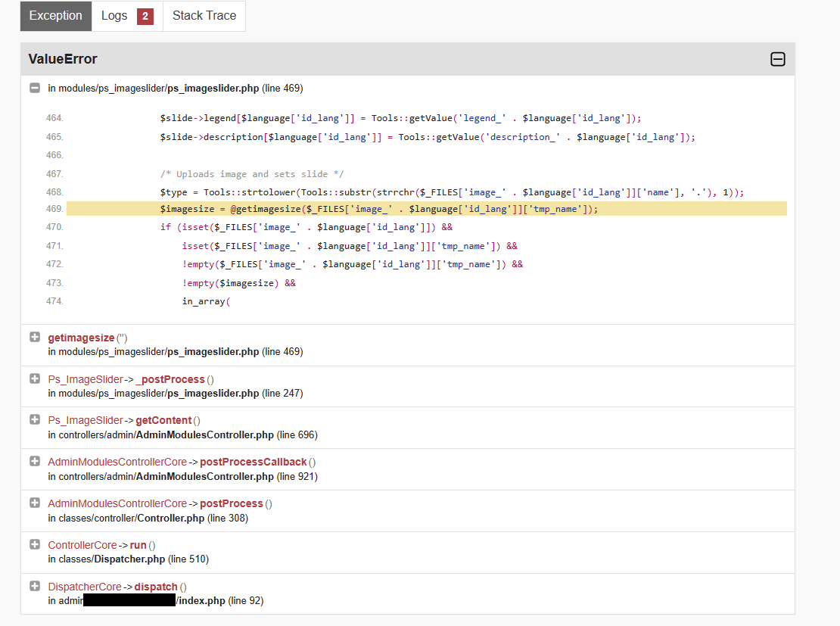Click the getContent method name link
840x626 pixels.
pyautogui.click(x=163, y=419)
